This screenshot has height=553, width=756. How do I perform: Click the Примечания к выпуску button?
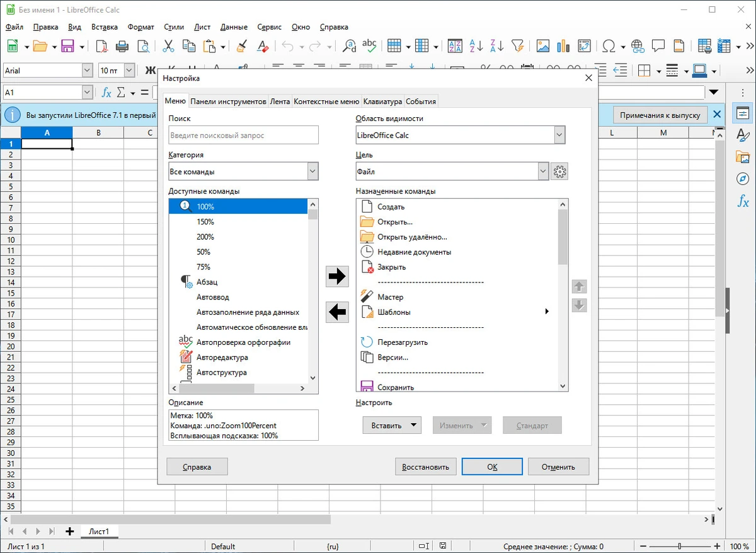(x=660, y=115)
